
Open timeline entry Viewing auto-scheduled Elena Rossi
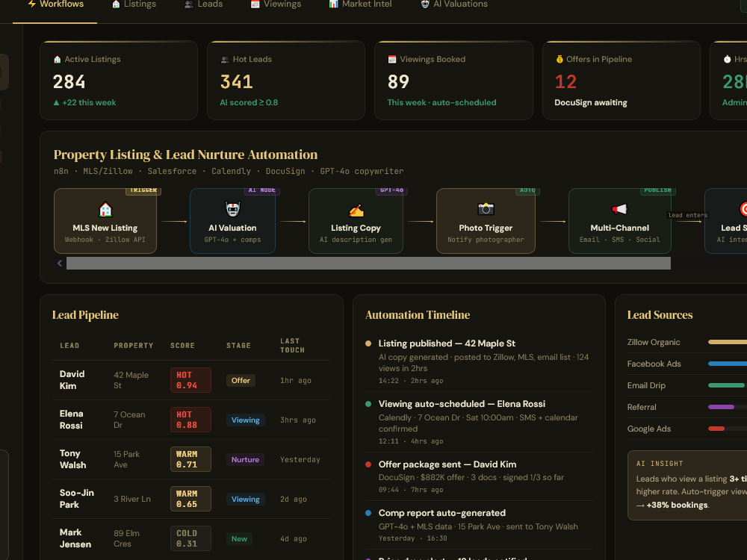pyautogui.click(x=478, y=422)
